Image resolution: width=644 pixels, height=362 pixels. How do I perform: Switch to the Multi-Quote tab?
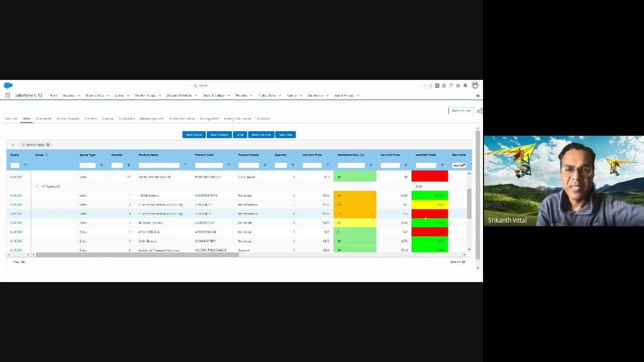[x=43, y=119]
